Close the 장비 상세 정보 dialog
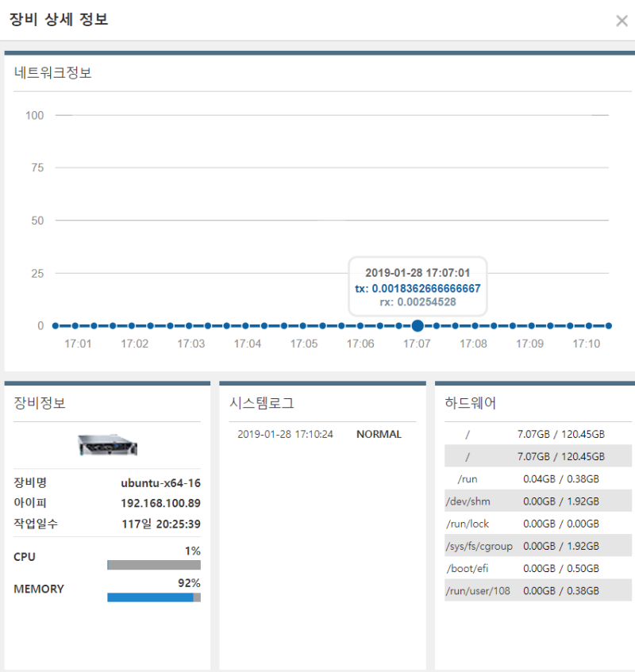The height and width of the screenshot is (672, 635). (622, 21)
